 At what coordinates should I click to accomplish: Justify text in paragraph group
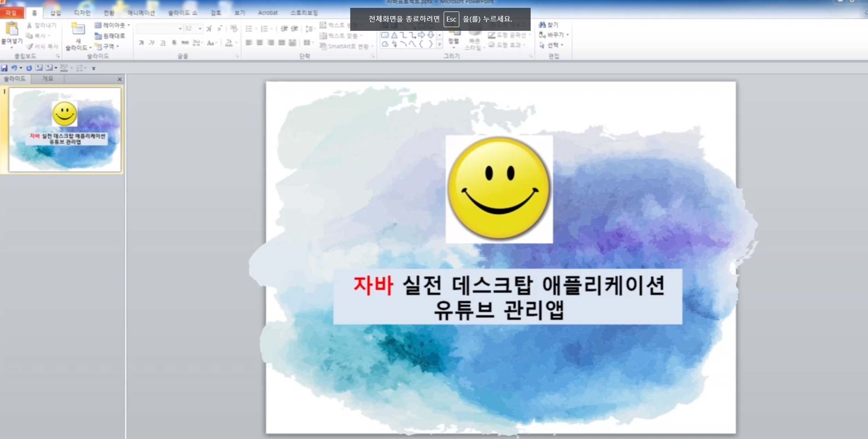pos(282,43)
